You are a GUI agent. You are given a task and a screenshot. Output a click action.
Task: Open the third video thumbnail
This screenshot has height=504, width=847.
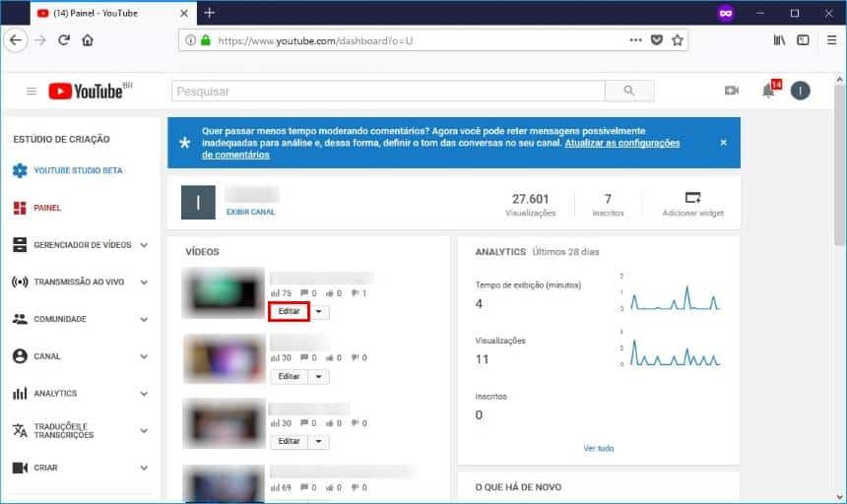(224, 423)
